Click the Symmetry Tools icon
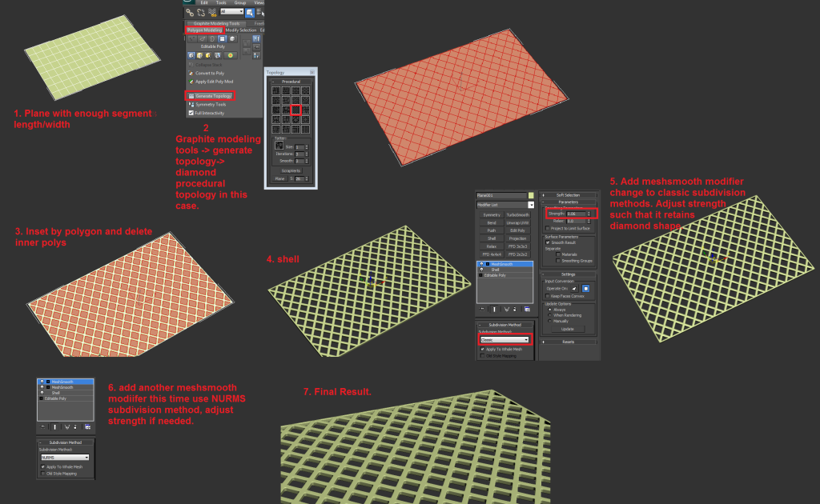820x504 pixels. pyautogui.click(x=191, y=104)
